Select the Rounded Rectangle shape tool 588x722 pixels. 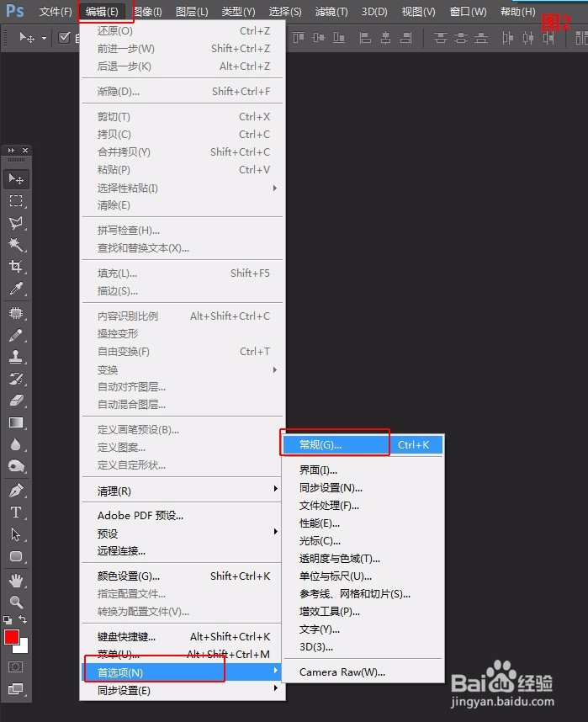tap(16, 557)
